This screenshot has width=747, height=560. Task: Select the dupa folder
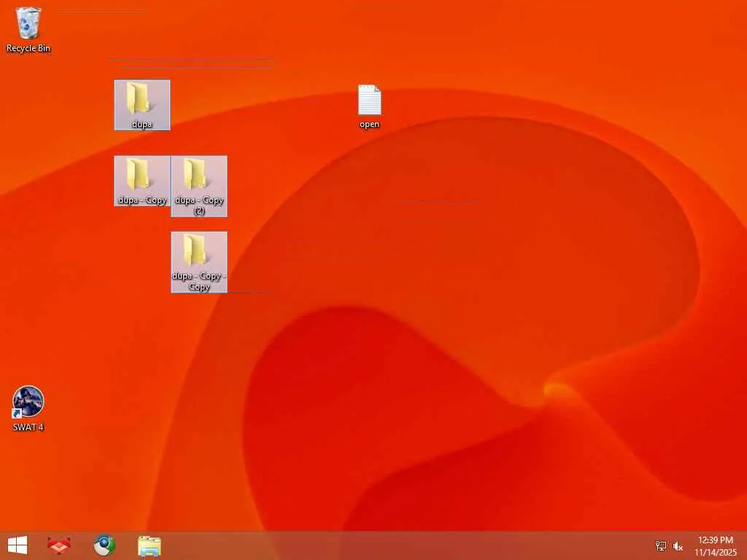tap(142, 105)
